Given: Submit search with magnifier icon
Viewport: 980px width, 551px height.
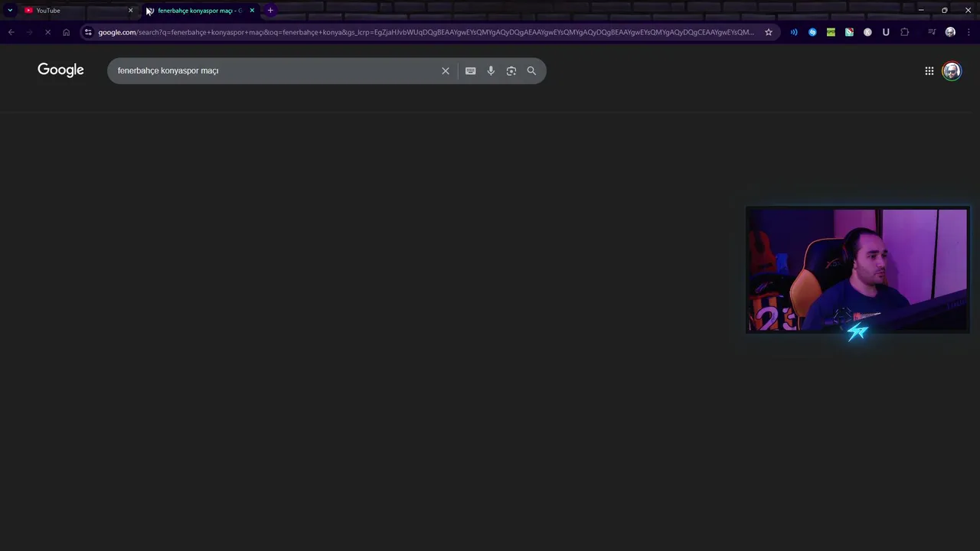Looking at the screenshot, I should click(x=531, y=70).
